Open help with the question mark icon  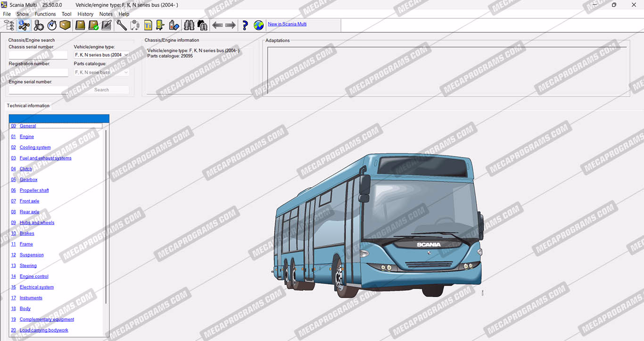[x=245, y=25]
